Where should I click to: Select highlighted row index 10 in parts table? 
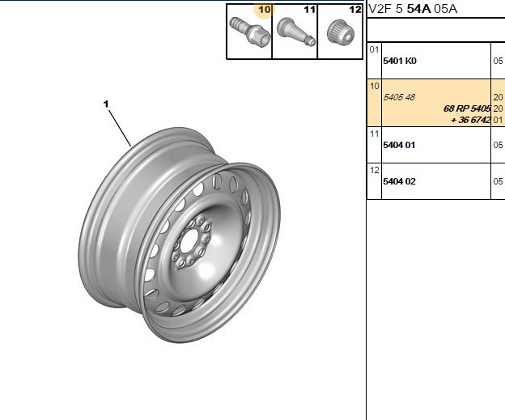pyautogui.click(x=374, y=87)
